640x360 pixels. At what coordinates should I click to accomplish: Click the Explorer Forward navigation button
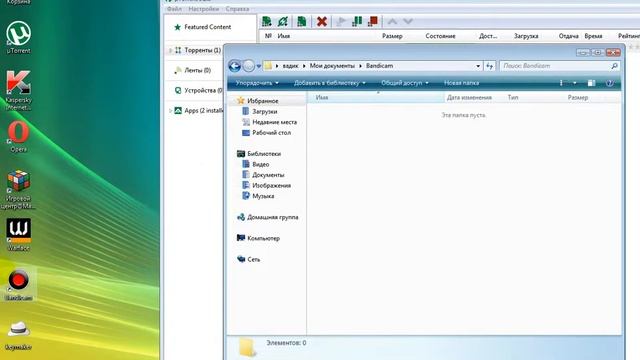pos(249,66)
